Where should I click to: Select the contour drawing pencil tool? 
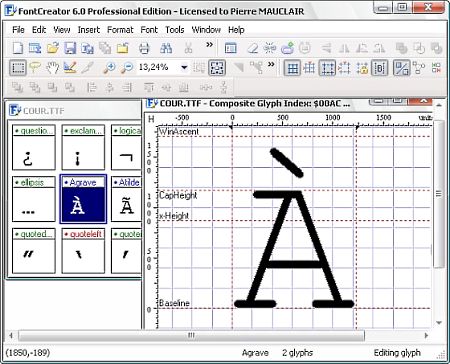[70, 68]
